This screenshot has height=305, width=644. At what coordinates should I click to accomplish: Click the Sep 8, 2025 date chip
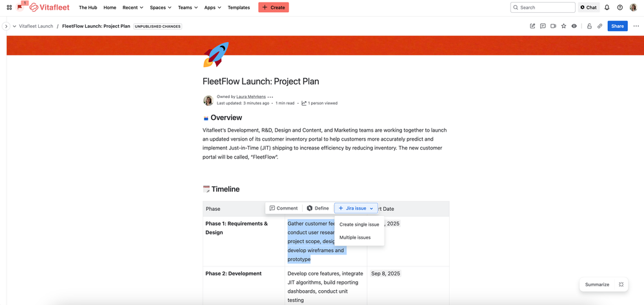tap(386, 273)
